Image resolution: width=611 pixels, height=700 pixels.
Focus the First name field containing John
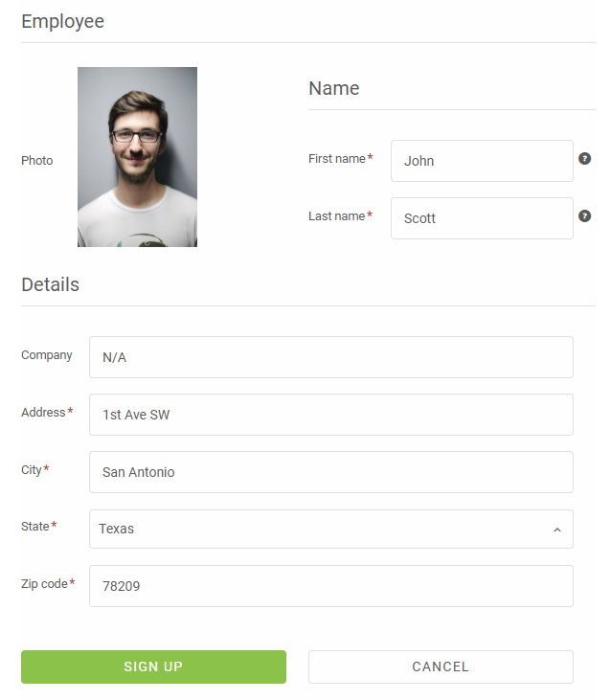pyautogui.click(x=482, y=161)
